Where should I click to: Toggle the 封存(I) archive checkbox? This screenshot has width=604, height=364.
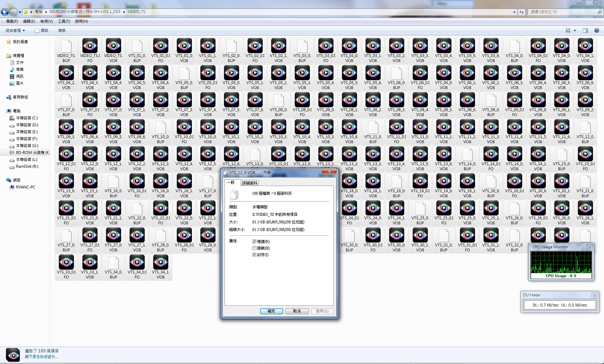[254, 255]
